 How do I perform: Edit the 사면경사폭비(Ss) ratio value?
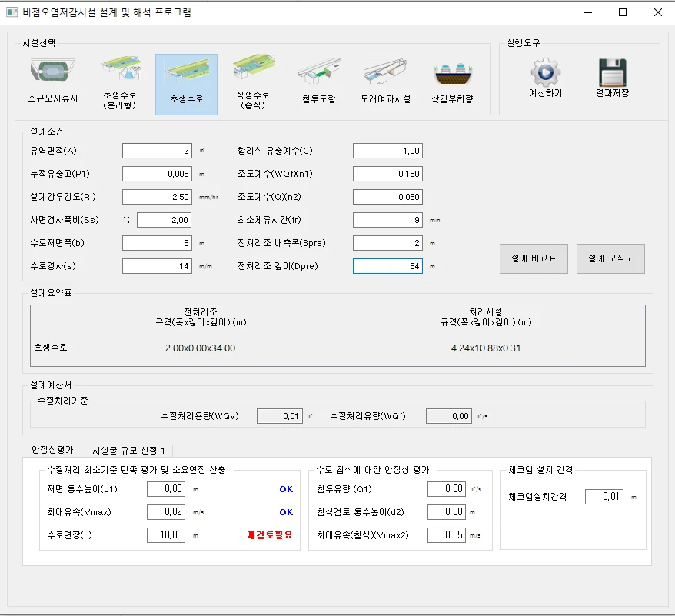click(x=166, y=220)
